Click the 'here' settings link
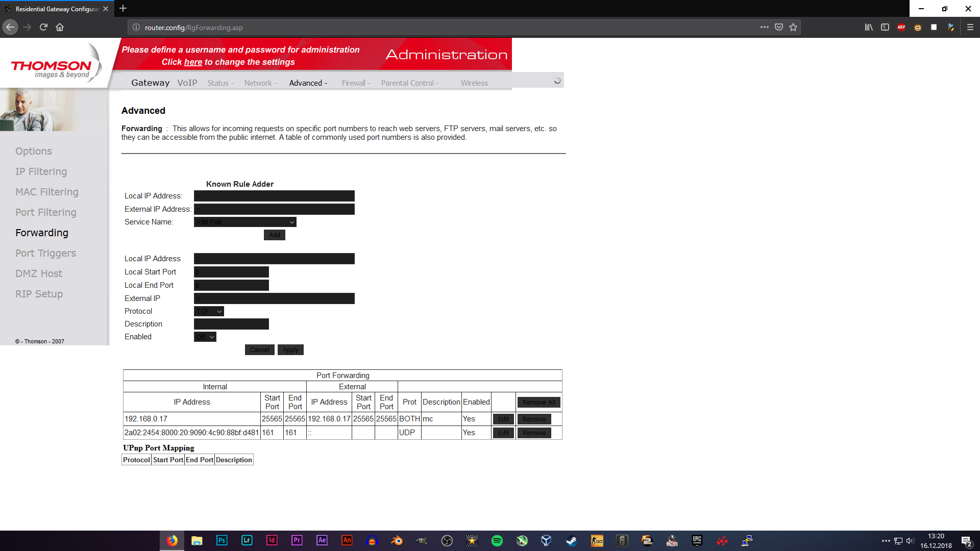The height and width of the screenshot is (551, 980). tap(193, 62)
